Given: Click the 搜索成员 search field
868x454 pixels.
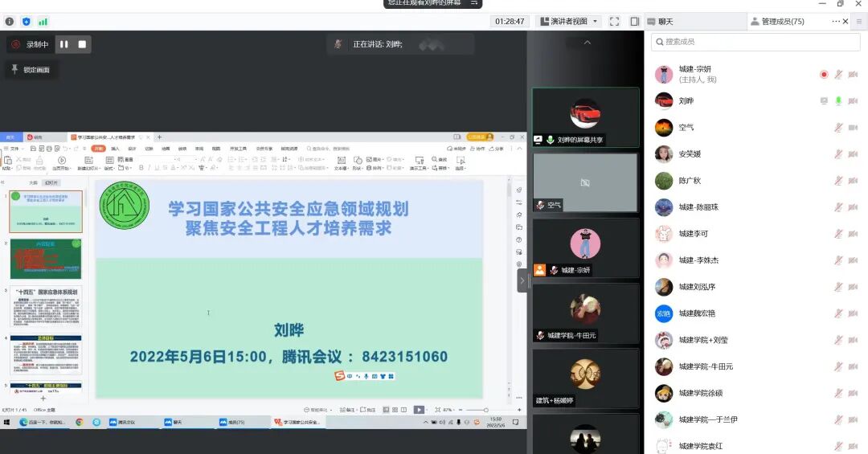Looking at the screenshot, I should pos(755,42).
